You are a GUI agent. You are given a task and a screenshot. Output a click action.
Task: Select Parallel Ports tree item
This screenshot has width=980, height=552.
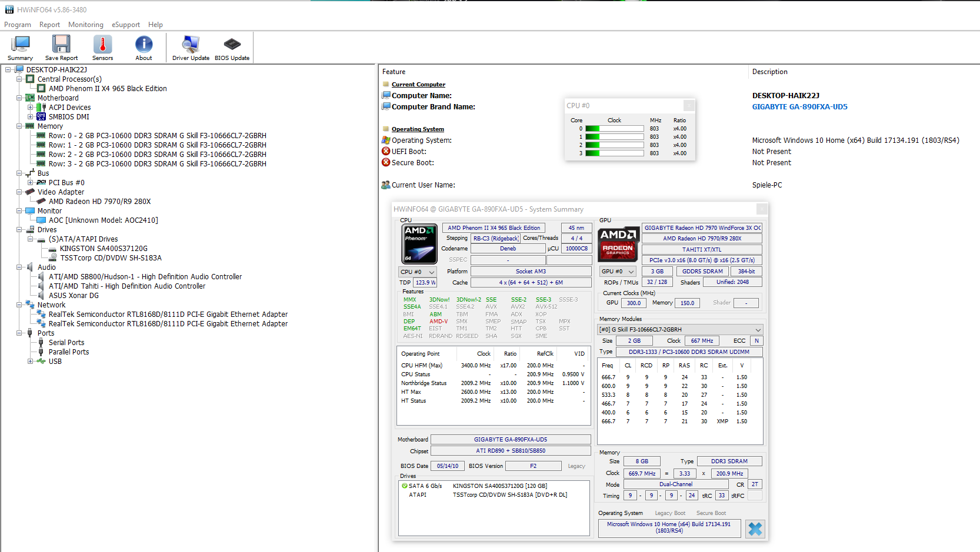tap(69, 352)
